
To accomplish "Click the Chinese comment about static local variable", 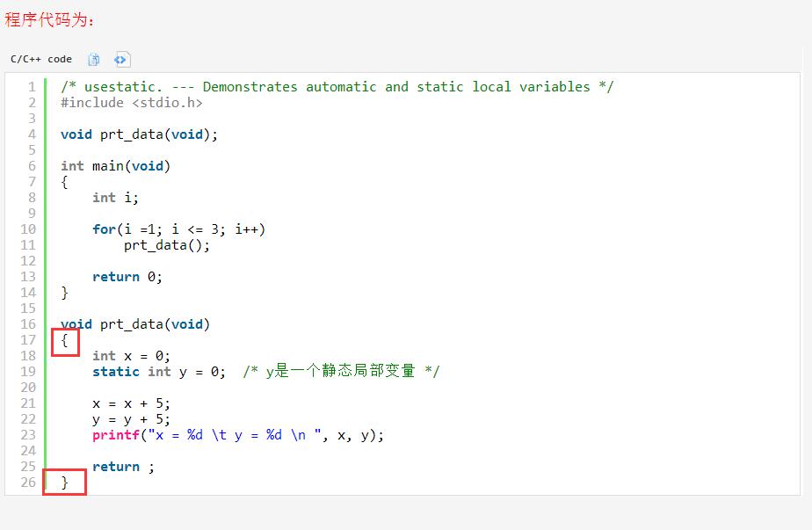I will coord(341,371).
